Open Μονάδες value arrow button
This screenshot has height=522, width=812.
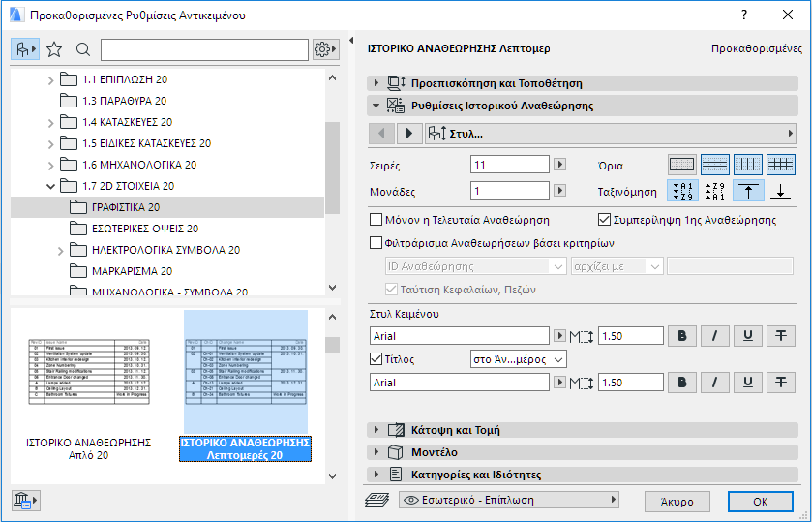pyautogui.click(x=559, y=190)
